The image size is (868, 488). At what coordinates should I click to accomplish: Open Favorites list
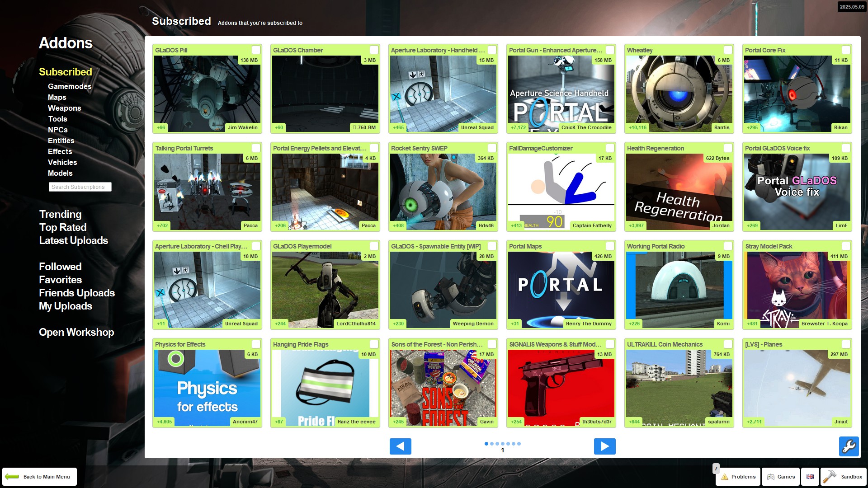[x=60, y=280]
